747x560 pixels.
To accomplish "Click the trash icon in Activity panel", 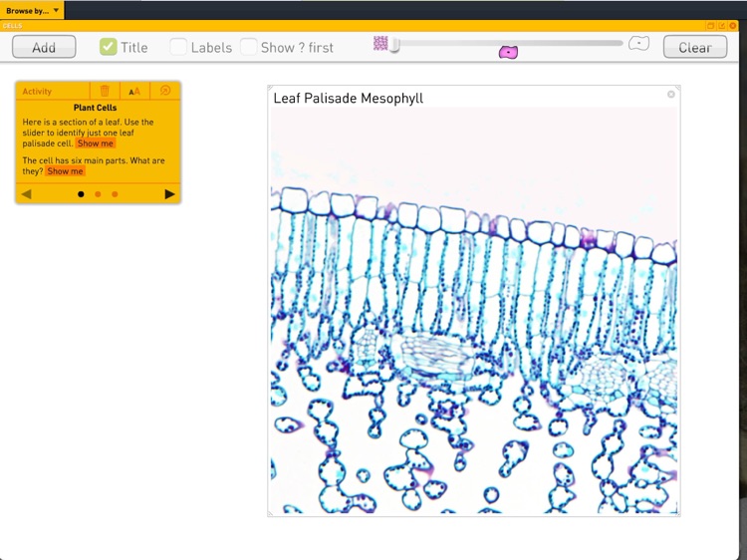I will pos(105,91).
